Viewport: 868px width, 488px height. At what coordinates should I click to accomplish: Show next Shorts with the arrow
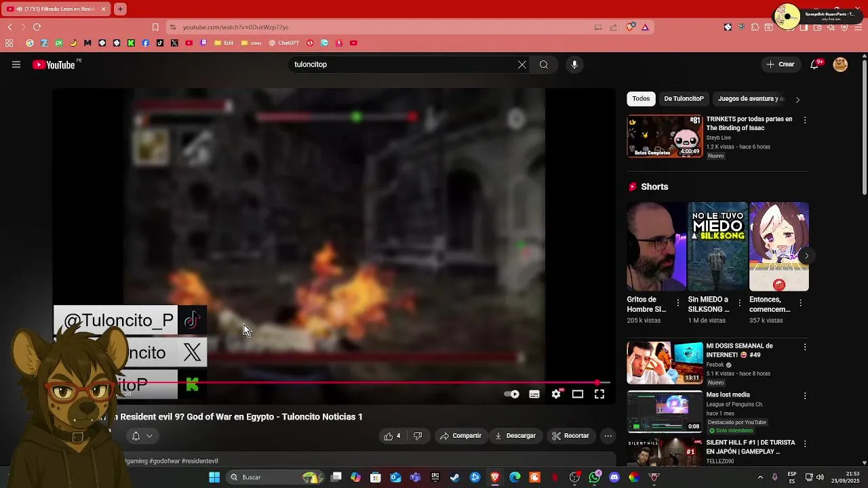click(806, 256)
